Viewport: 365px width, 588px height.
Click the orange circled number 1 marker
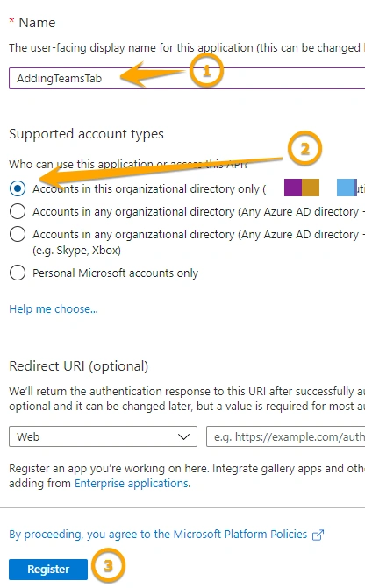[206, 70]
